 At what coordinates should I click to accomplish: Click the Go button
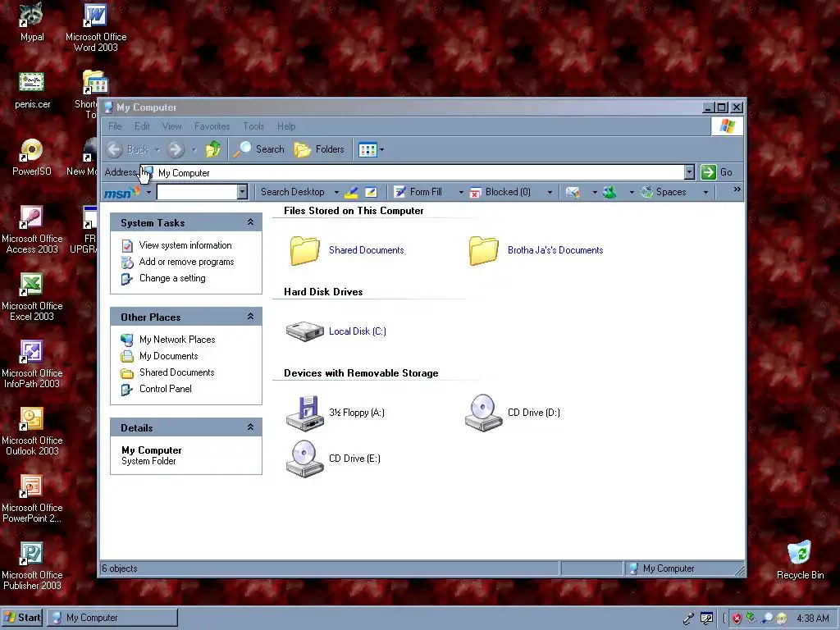pos(717,172)
